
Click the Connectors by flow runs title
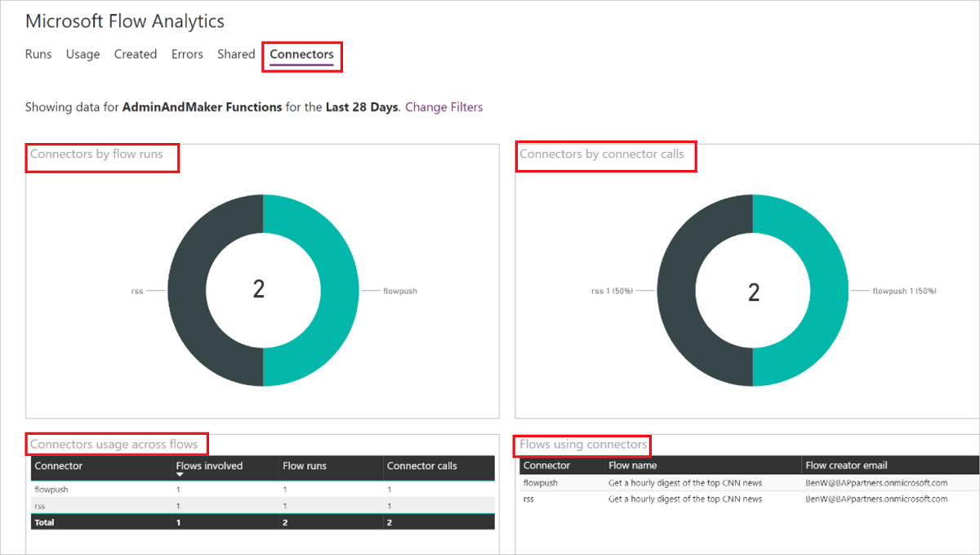[x=96, y=154]
